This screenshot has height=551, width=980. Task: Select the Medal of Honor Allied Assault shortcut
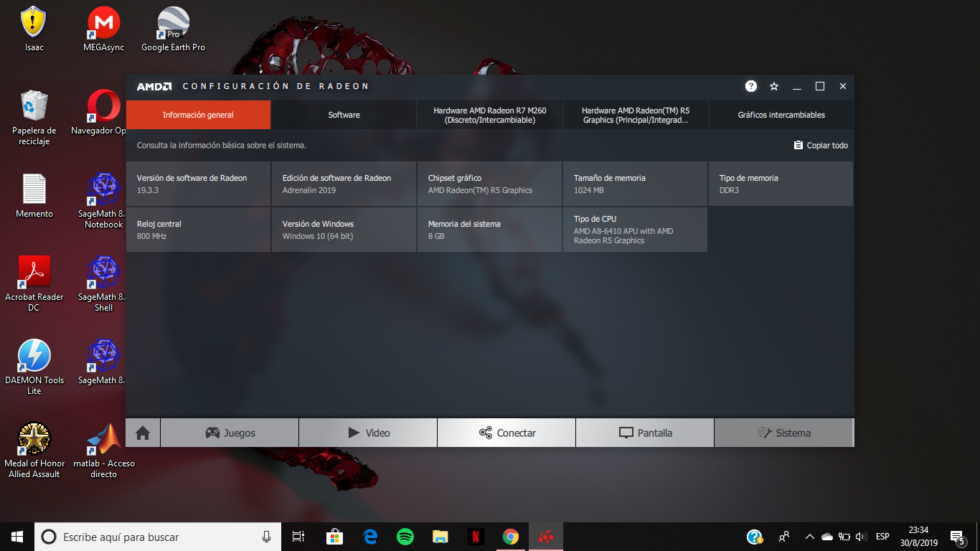coord(34,451)
